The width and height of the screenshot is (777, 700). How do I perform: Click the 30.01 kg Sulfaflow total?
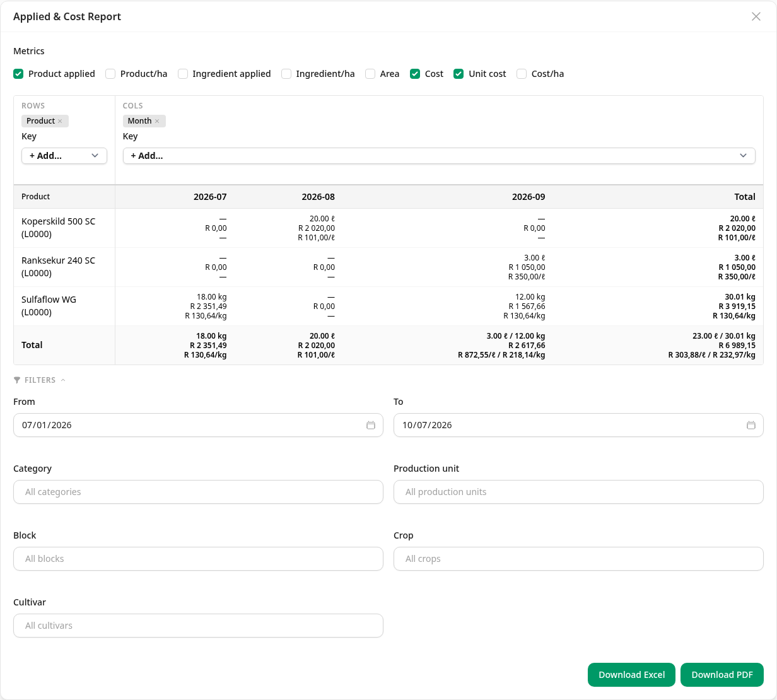coord(740,297)
